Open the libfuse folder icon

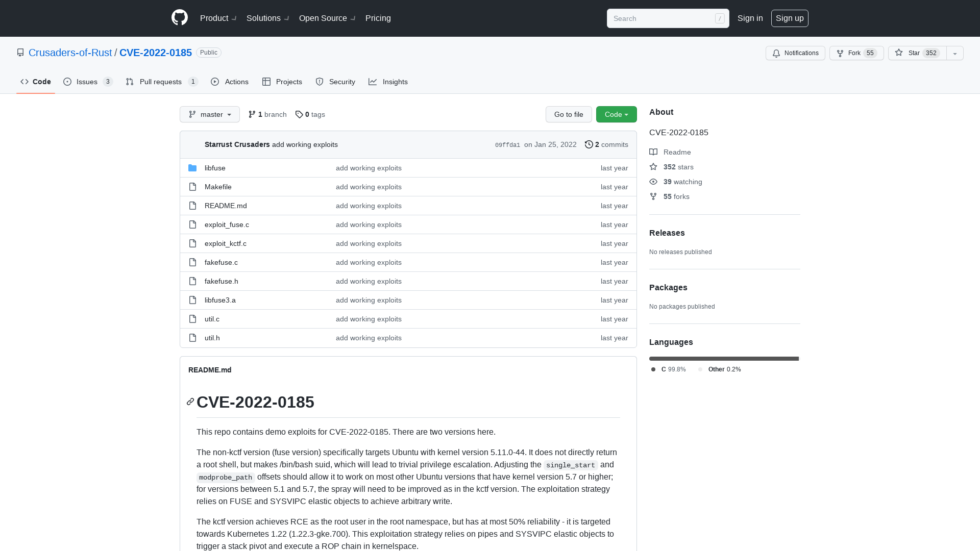192,168
